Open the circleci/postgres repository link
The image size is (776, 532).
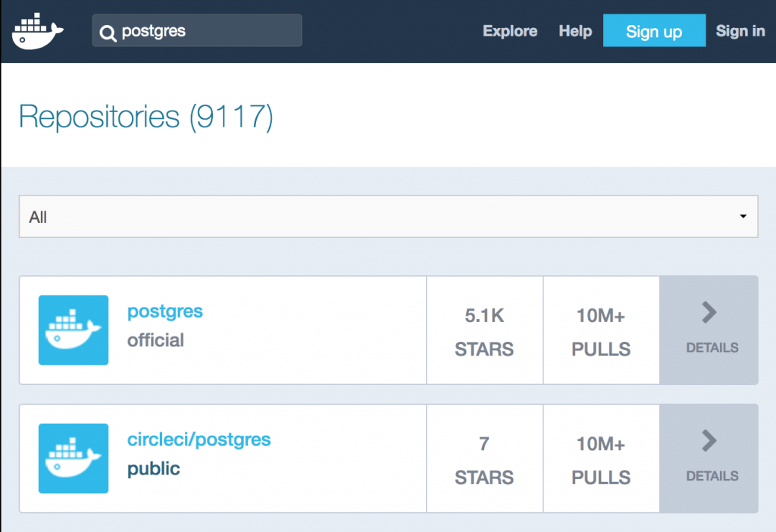(x=199, y=440)
